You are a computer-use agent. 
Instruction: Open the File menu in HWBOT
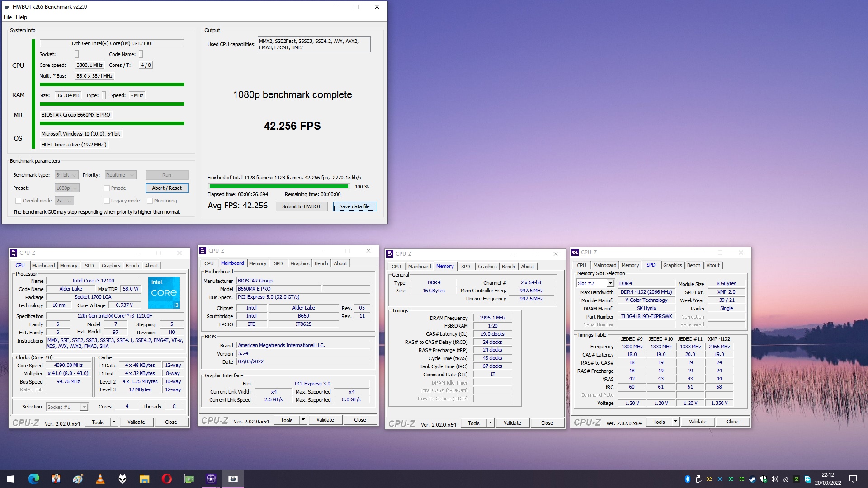pyautogui.click(x=8, y=17)
